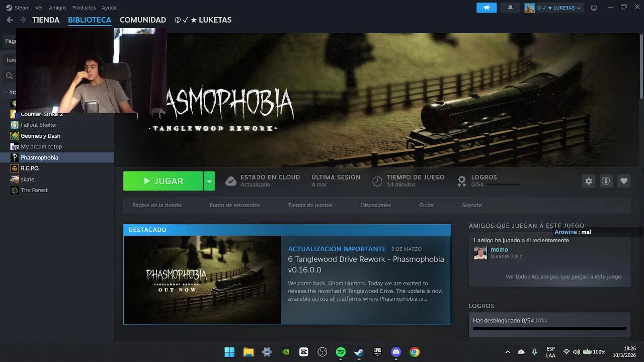This screenshot has height=362, width=644.
Task: Select skate. in library
Action: [28, 179]
